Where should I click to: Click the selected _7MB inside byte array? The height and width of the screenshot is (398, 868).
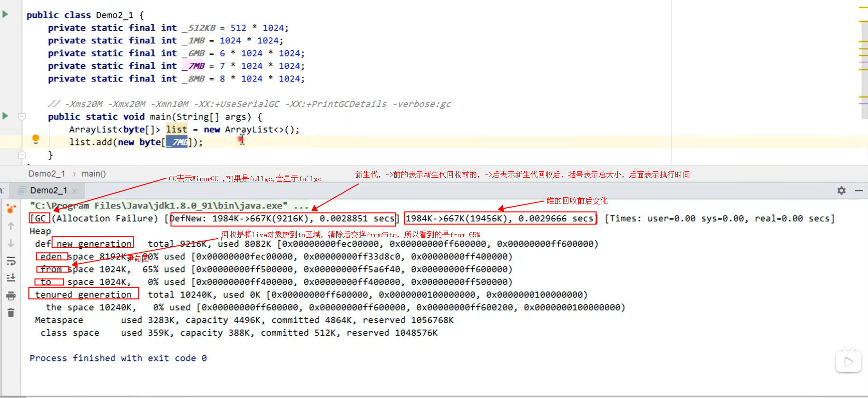[x=177, y=142]
